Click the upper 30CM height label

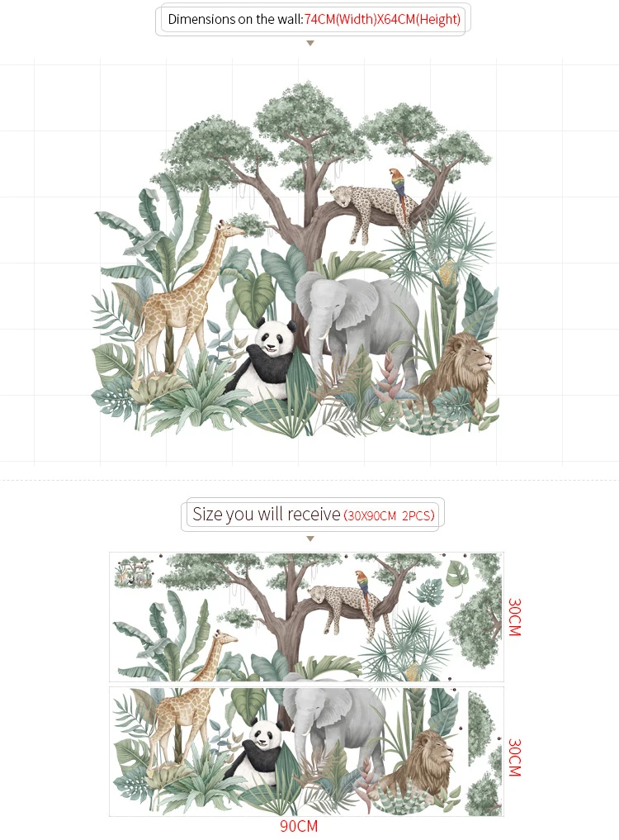[514, 617]
